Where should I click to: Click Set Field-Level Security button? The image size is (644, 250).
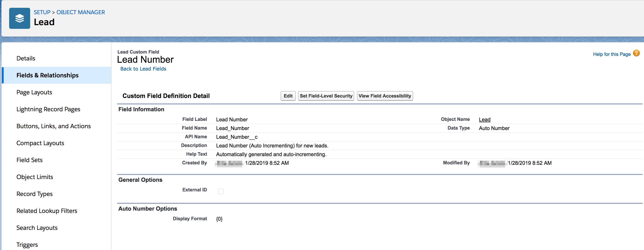(x=326, y=96)
